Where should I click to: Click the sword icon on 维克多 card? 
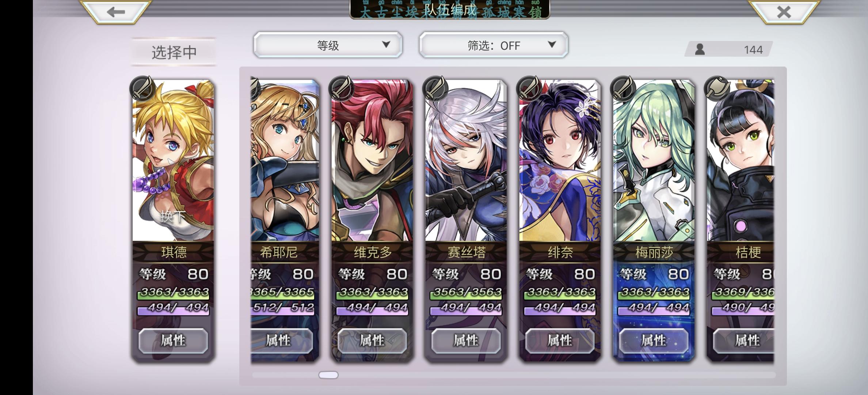341,89
